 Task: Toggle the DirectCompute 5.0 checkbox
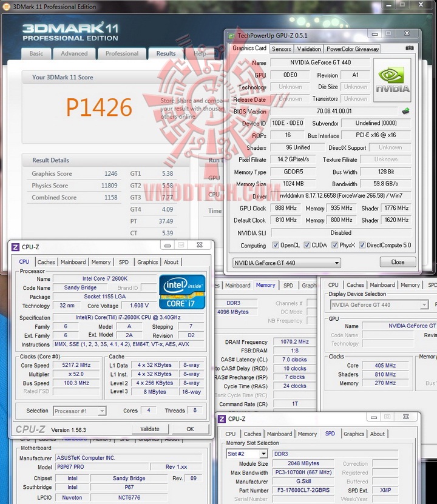pos(362,245)
